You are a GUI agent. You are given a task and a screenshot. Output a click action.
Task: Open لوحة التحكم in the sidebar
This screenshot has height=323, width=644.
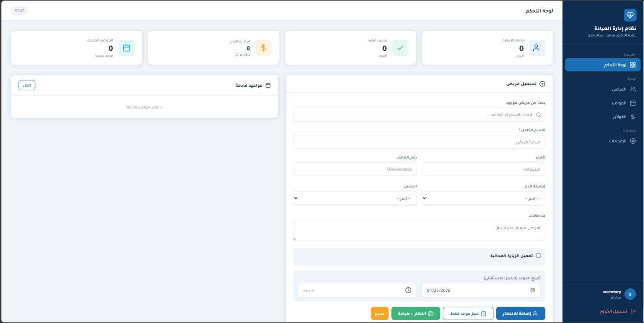(x=603, y=65)
